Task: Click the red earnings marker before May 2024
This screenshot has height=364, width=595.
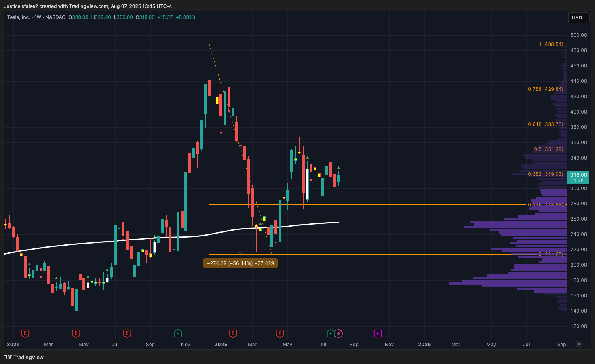Action: point(76,333)
